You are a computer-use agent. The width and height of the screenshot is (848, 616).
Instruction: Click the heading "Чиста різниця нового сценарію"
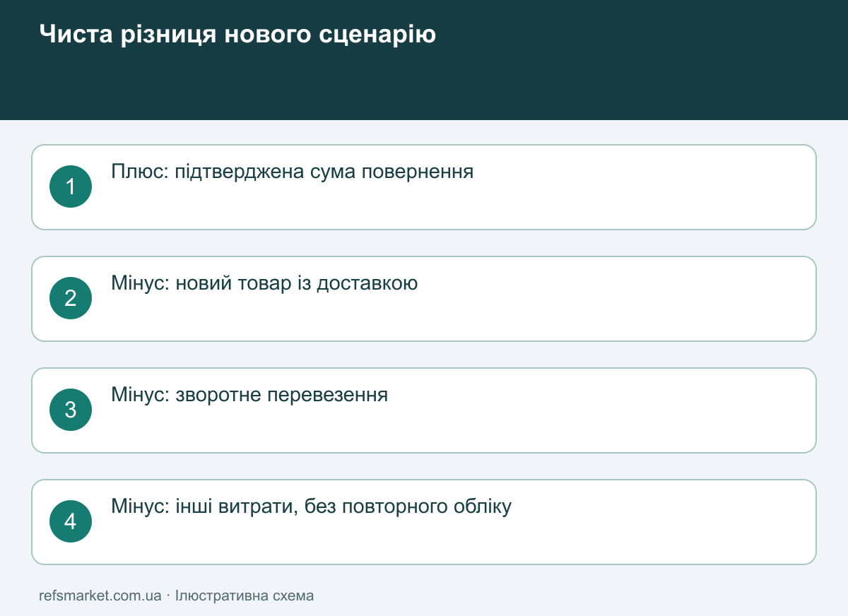(237, 34)
